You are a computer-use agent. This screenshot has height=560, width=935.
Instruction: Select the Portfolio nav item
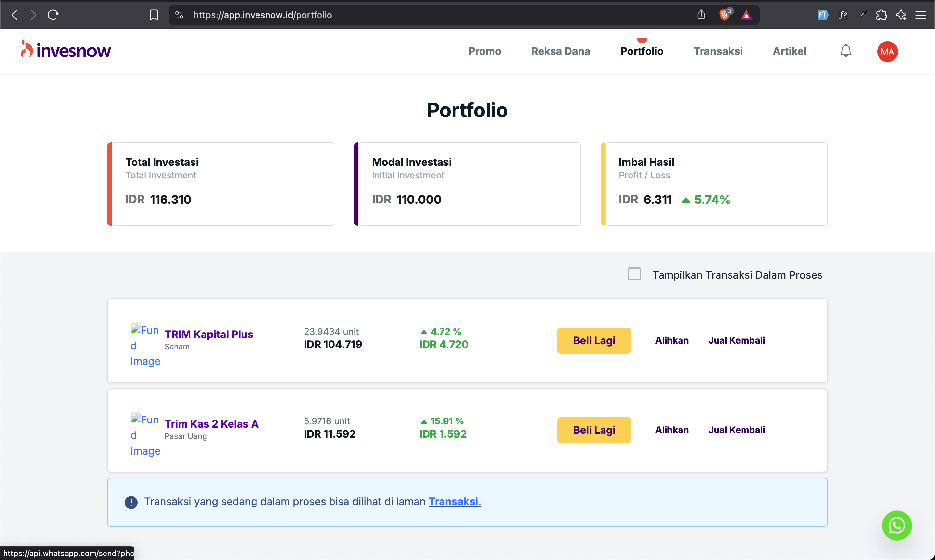click(x=642, y=51)
